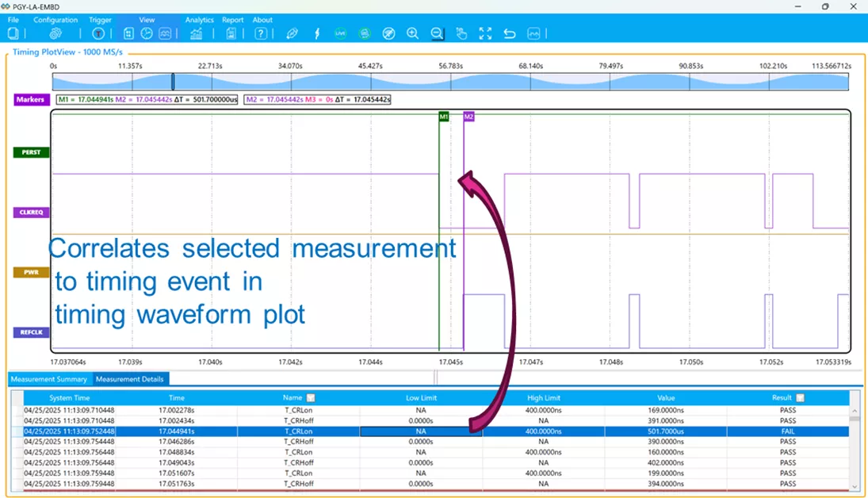Click the M2 marker flag

(468, 117)
